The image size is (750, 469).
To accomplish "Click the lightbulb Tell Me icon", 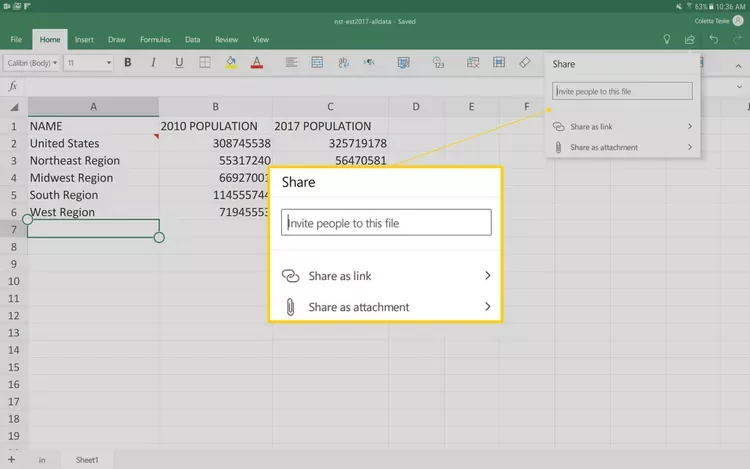I will click(x=667, y=39).
